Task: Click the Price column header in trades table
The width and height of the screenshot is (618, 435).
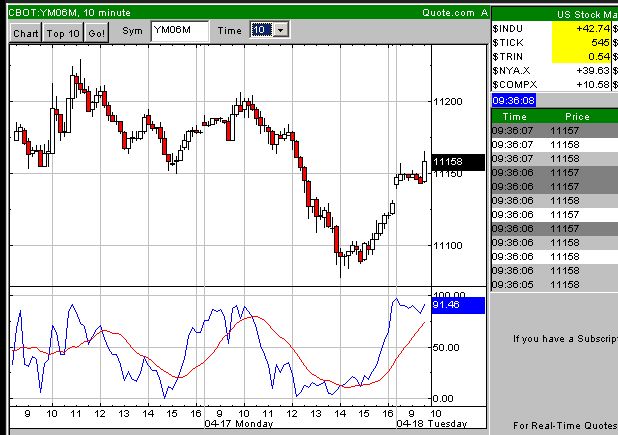Action: [577, 117]
